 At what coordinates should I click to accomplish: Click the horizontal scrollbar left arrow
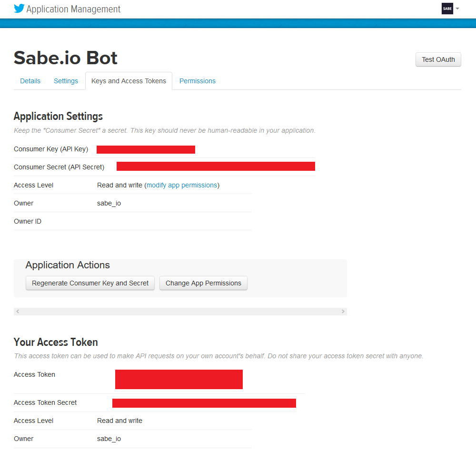pos(18,312)
